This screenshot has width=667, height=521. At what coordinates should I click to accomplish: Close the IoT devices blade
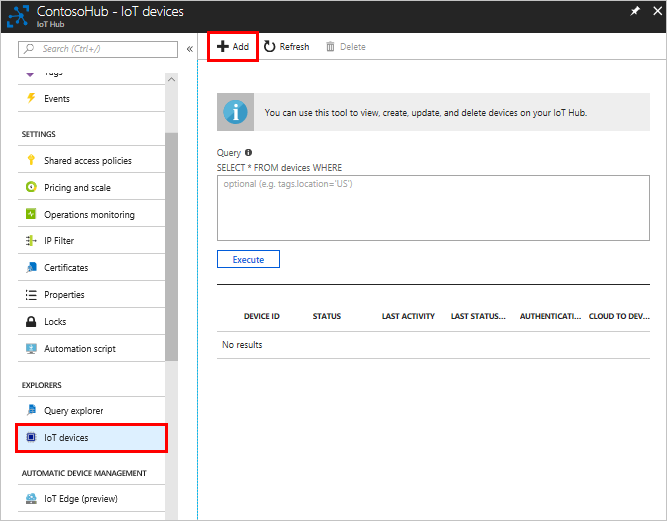click(x=657, y=11)
